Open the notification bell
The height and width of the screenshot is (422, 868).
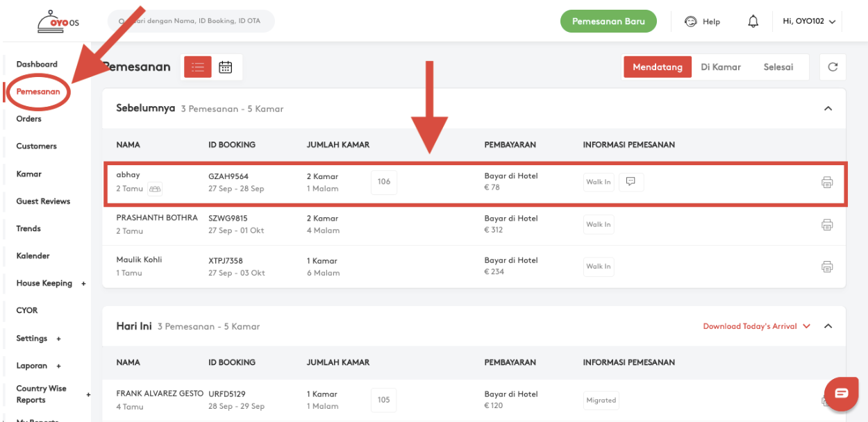click(x=753, y=22)
